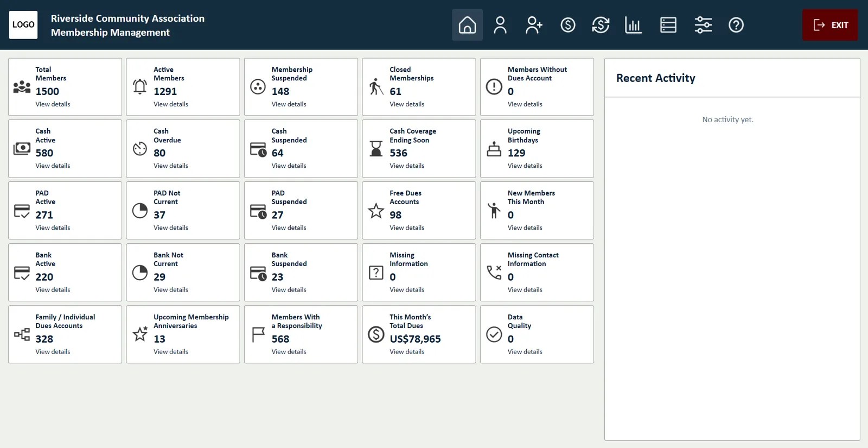
Task: Click the PAD Active count 271
Action: point(44,215)
